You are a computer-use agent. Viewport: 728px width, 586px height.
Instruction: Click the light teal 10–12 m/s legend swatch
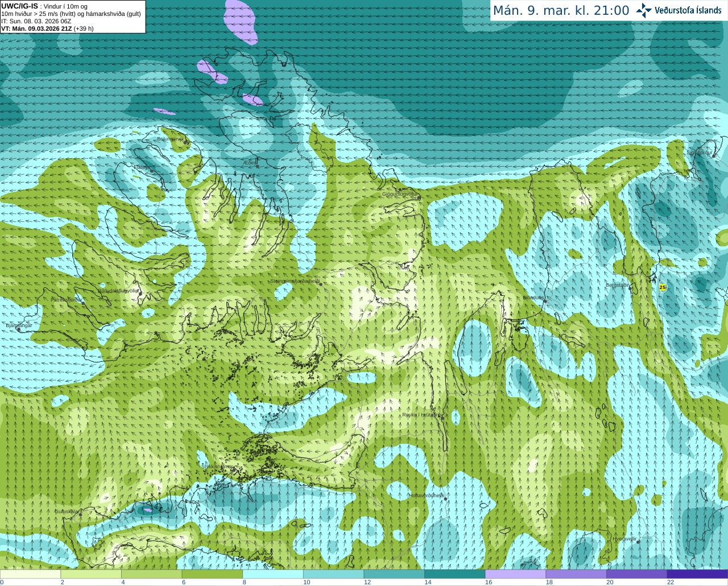tap(333, 574)
